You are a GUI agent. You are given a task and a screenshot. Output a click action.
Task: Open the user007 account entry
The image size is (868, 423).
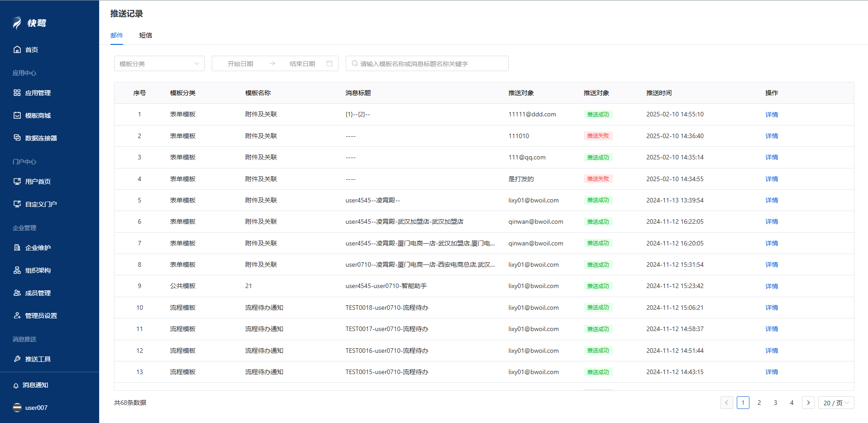[x=36, y=408]
